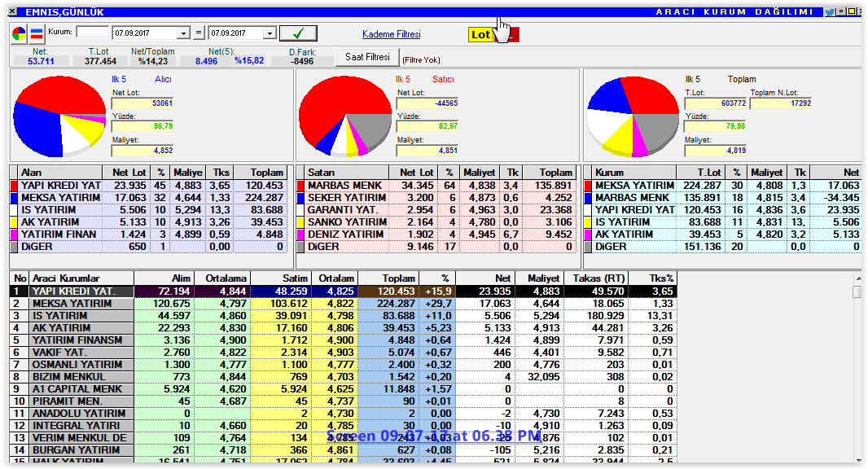Click the D.Fark value -8496
The image size is (868, 469).
pyautogui.click(x=302, y=61)
